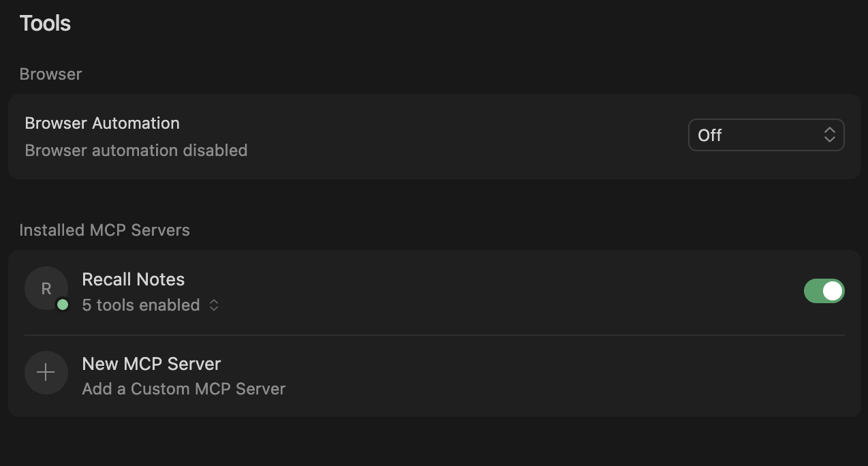Expand the tools chevron under Recall Notes
The height and width of the screenshot is (466, 868).
coord(214,305)
